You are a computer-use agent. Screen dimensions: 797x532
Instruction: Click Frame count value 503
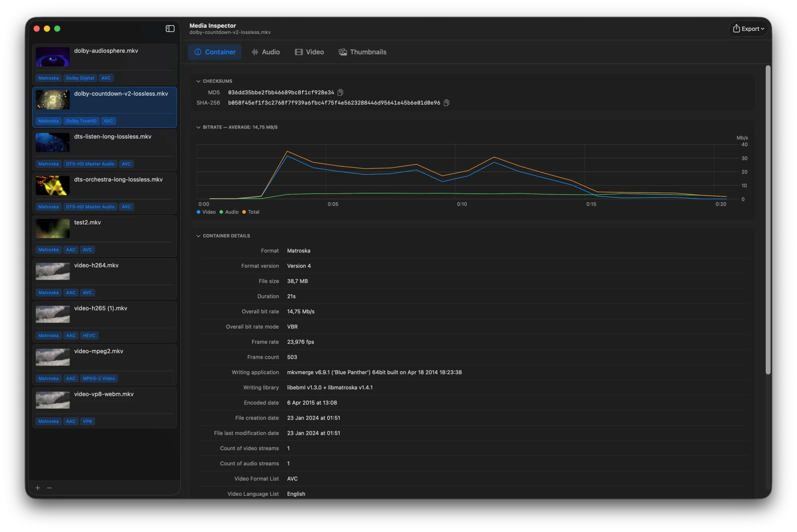click(x=292, y=357)
